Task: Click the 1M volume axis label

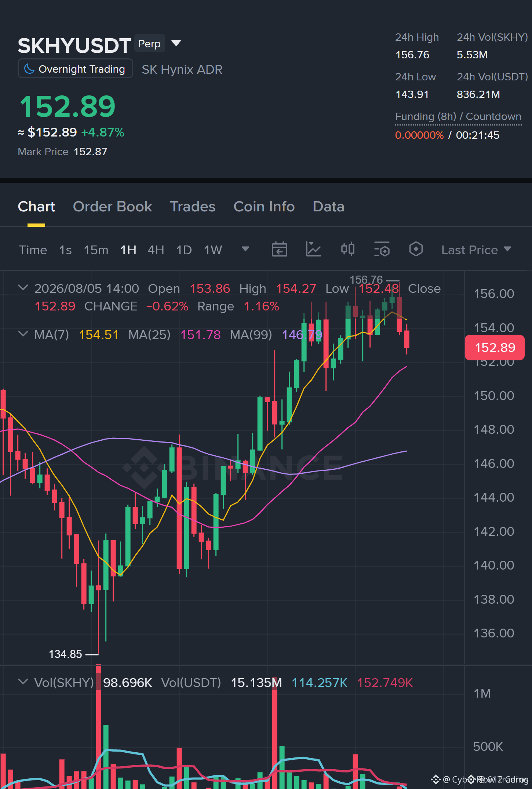Action: point(482,693)
